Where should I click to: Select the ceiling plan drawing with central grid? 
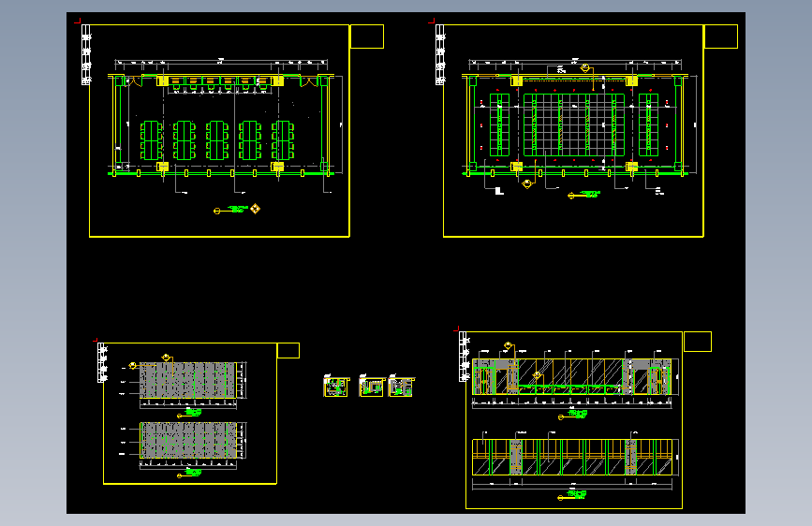(575, 124)
